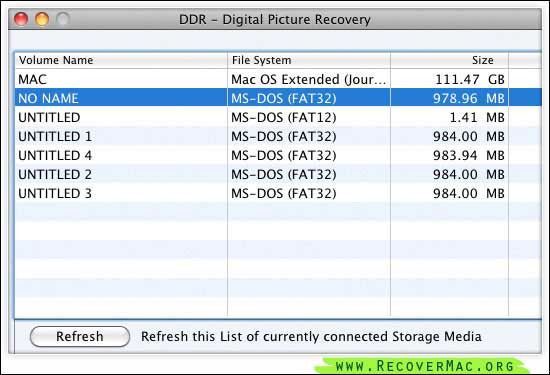Viewport: 550px width, 375px height.
Task: Sort by Size column header
Action: pyautogui.click(x=449, y=60)
